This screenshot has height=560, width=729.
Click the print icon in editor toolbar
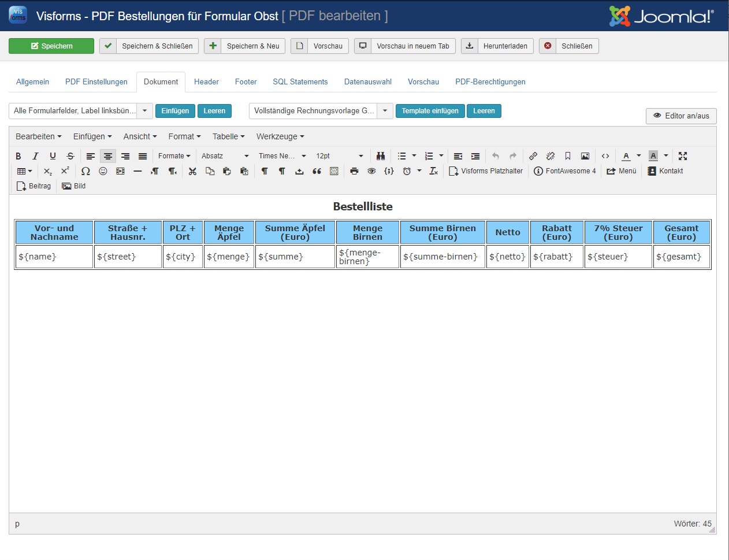pyautogui.click(x=354, y=171)
